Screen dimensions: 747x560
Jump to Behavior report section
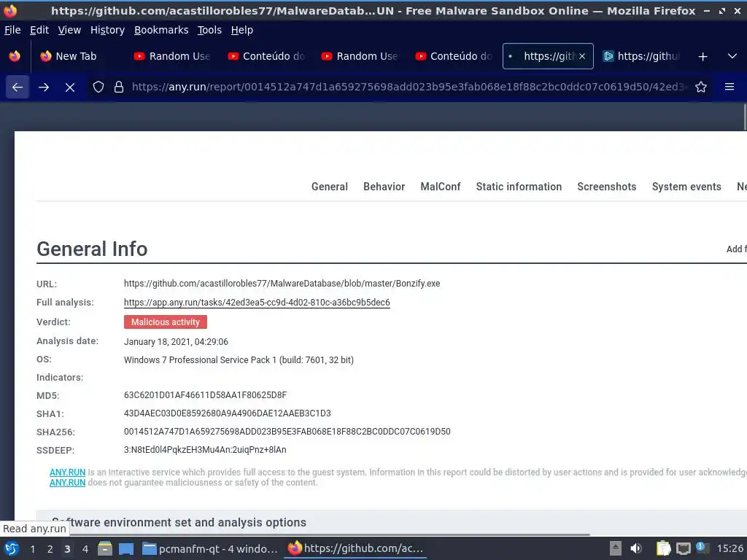384,187
